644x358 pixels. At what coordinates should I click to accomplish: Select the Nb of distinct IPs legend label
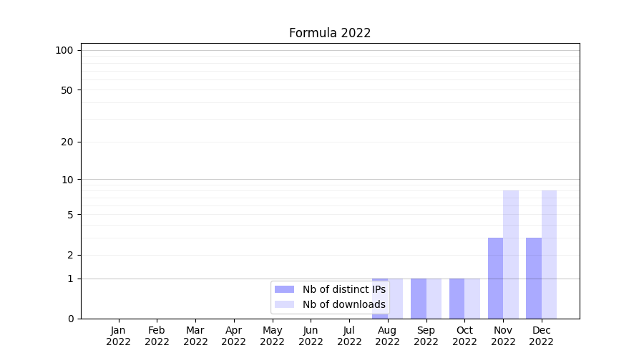(343, 289)
